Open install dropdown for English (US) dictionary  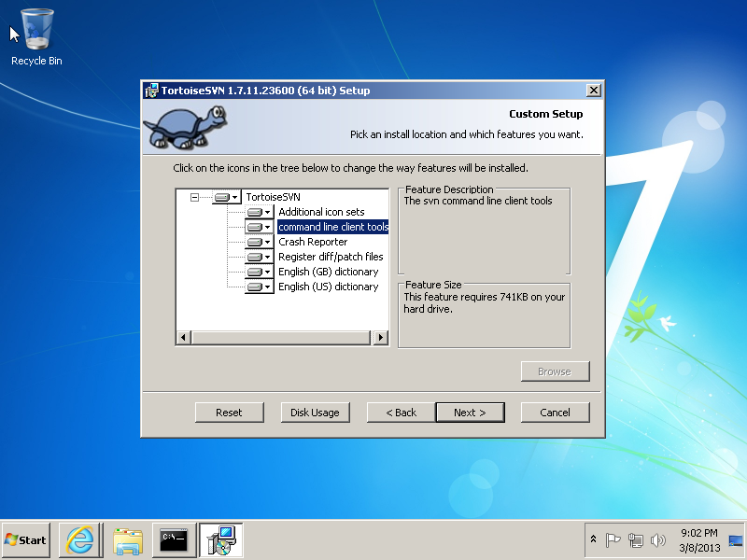260,287
